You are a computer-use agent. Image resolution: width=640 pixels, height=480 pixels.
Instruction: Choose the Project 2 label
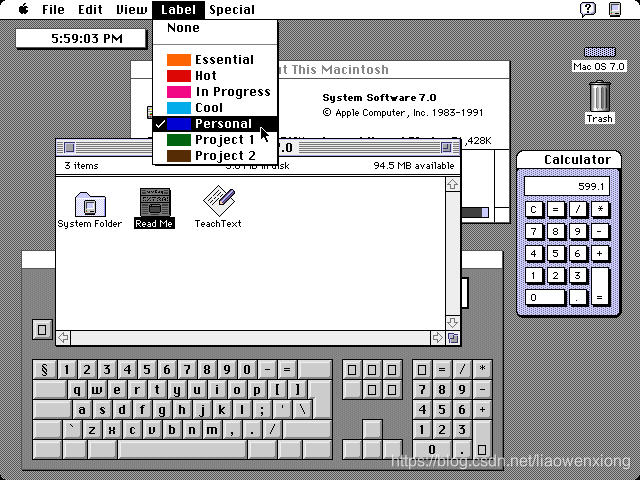tap(215, 156)
